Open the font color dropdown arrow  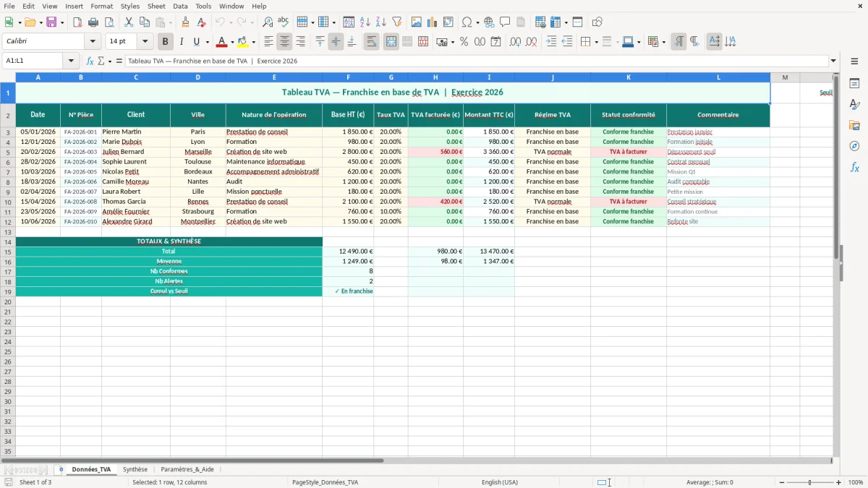232,42
